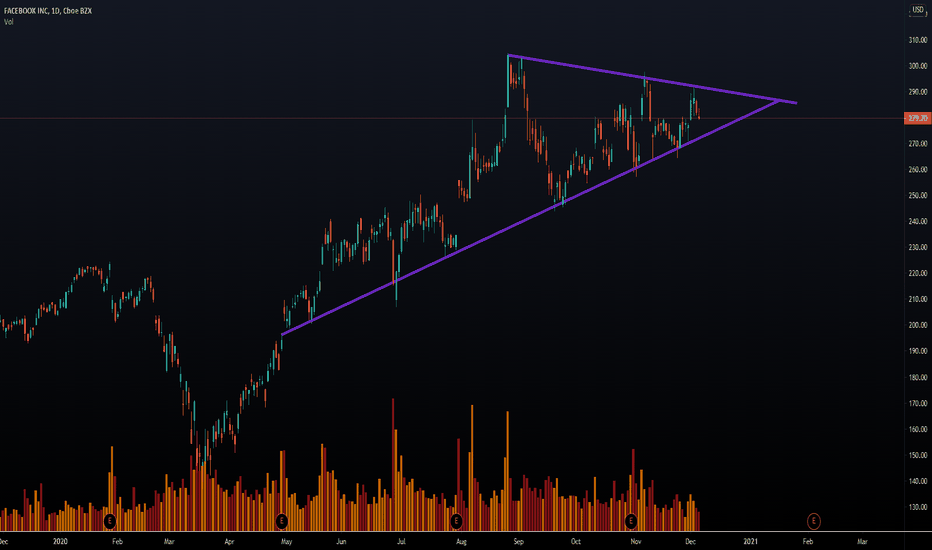Click the 260.00 price axis label
Viewport: 932px width, 550px height.
[918, 169]
